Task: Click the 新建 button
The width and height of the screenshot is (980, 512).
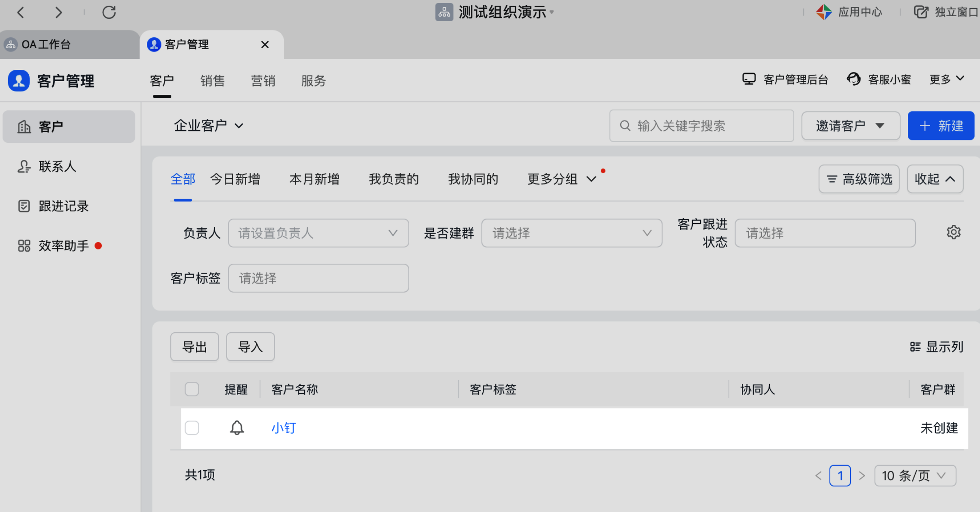Action: point(941,126)
